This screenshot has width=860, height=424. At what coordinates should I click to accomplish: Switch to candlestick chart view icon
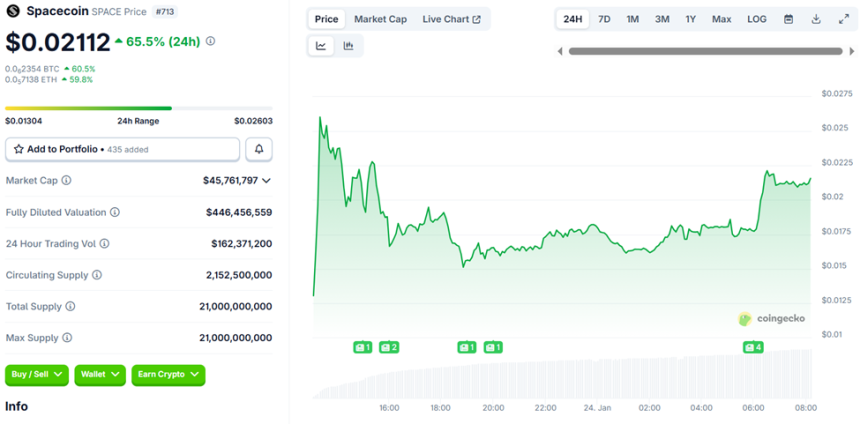(349, 46)
